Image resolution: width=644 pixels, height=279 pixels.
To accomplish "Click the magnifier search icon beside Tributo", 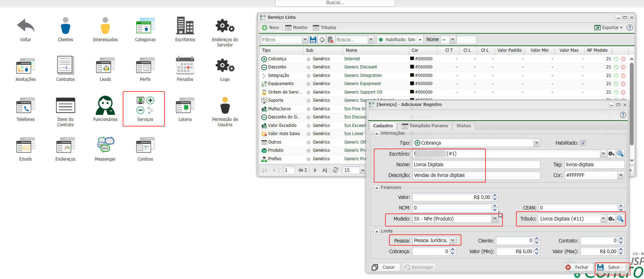I will click(620, 219).
